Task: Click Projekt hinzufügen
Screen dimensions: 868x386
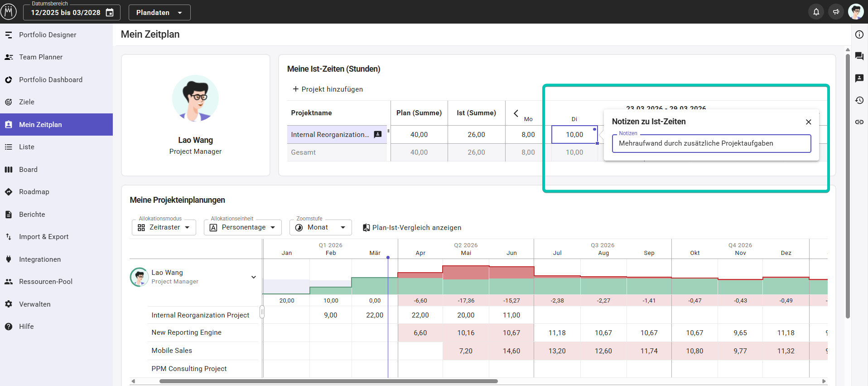Action: [x=328, y=89]
